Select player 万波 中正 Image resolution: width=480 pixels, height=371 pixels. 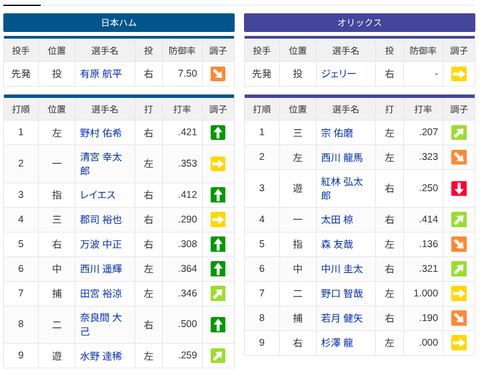point(101,244)
